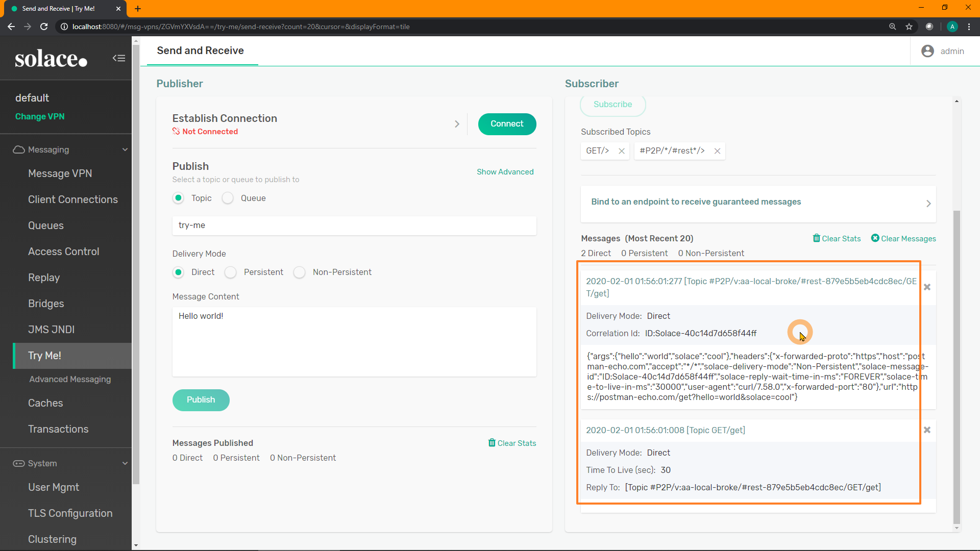Screen dimensions: 980x551
Task: Open the admin user account icon
Action: (927, 51)
